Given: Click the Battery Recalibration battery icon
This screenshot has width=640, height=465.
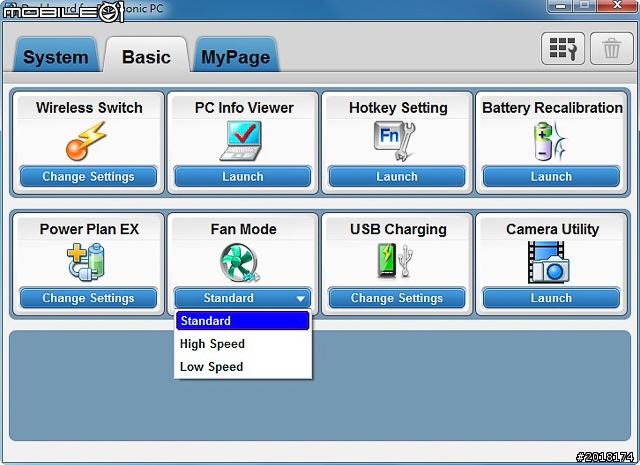Looking at the screenshot, I should [x=550, y=141].
